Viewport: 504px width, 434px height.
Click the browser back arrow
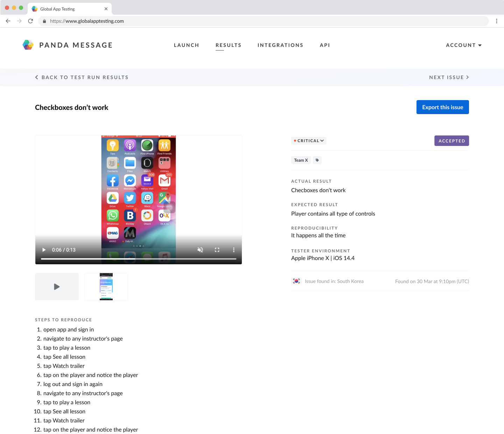pos(8,21)
